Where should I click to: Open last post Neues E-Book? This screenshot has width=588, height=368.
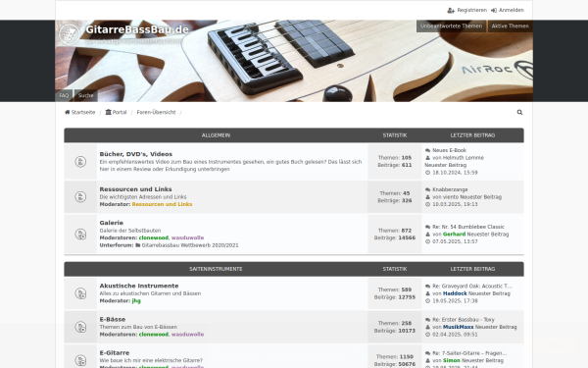(x=449, y=150)
